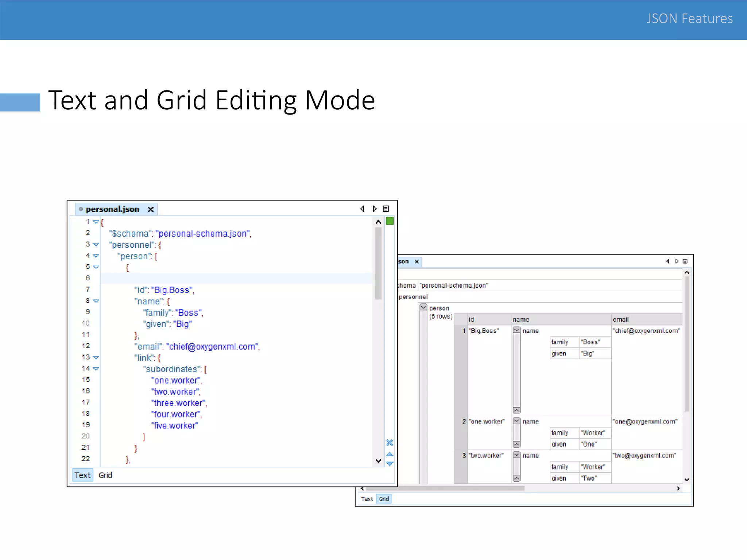Click line number 12 in the gutter
The image size is (747, 560).
click(x=86, y=346)
